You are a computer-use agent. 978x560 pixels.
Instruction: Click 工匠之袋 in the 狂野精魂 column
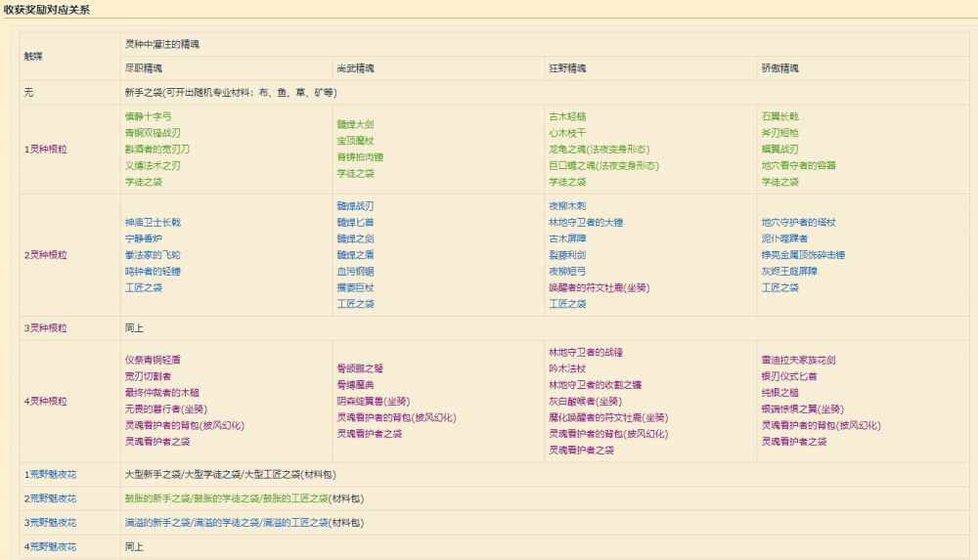pyautogui.click(x=567, y=304)
